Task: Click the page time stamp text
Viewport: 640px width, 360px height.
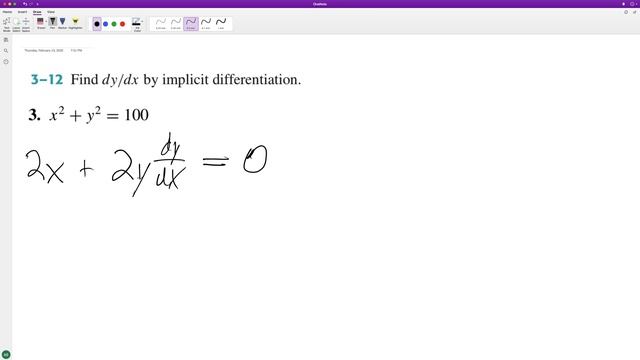Action: (76, 51)
